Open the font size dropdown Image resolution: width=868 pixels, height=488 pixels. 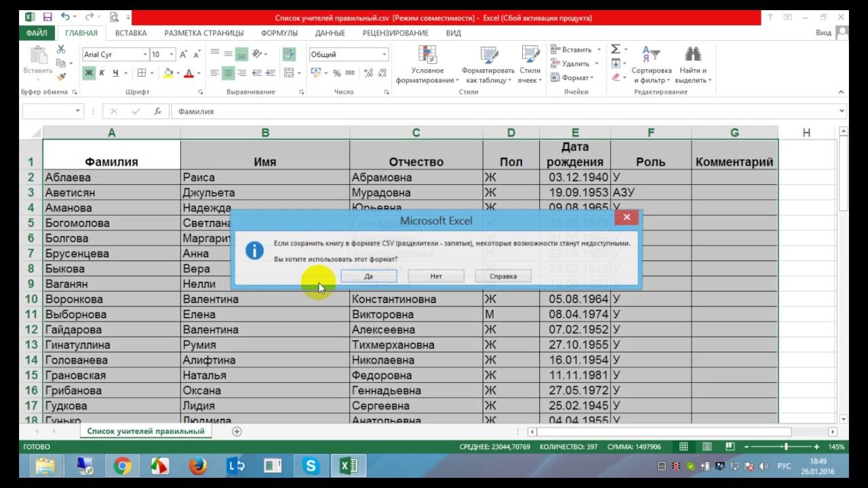pos(172,54)
